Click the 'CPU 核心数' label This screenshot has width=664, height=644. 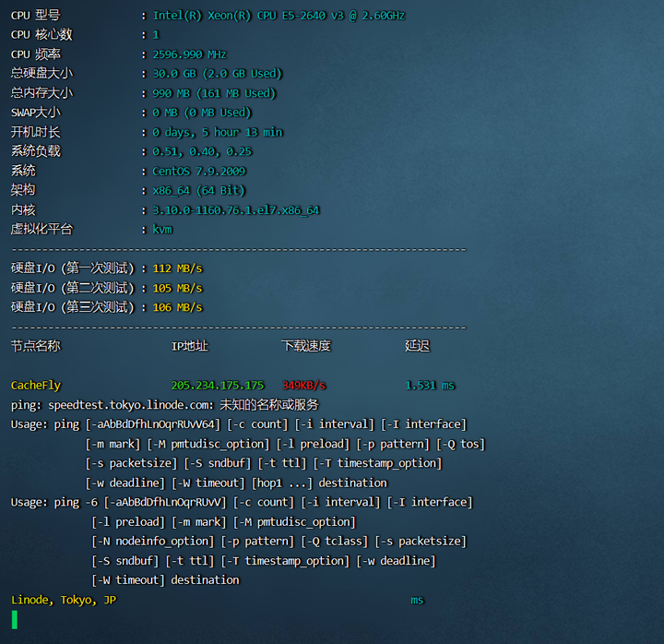coord(41,35)
